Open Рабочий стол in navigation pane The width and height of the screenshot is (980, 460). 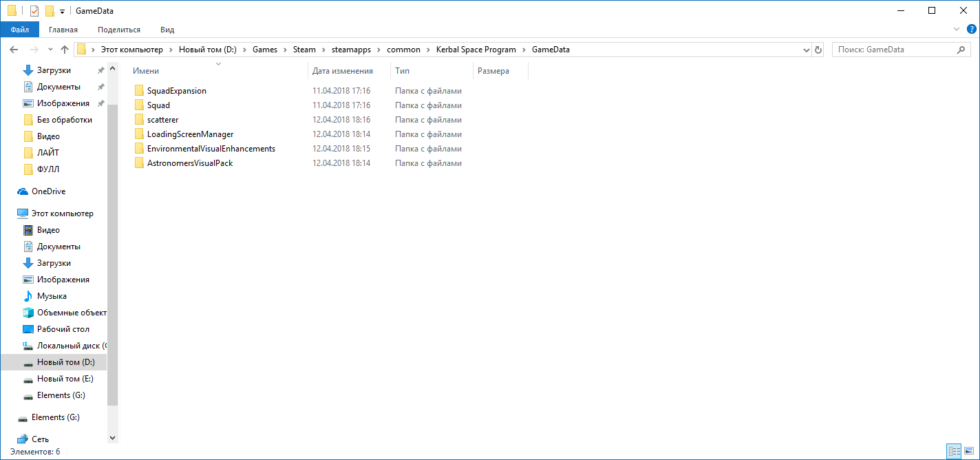[63, 329]
